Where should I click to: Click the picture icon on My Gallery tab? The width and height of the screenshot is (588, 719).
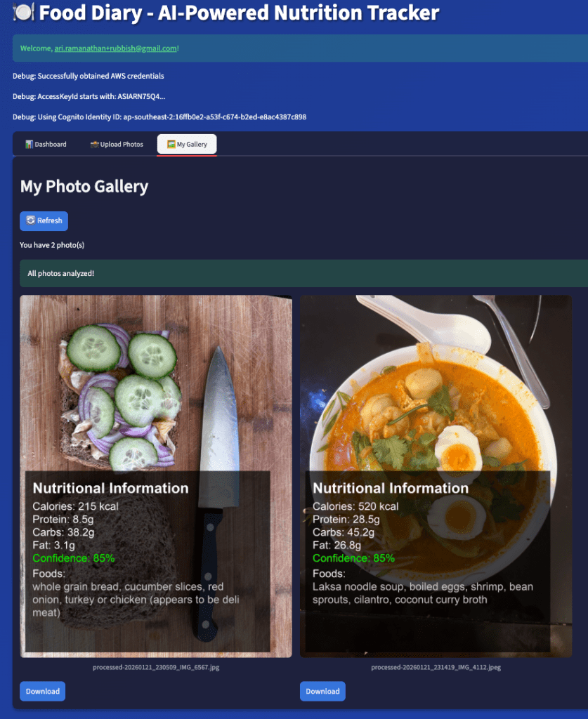[171, 144]
